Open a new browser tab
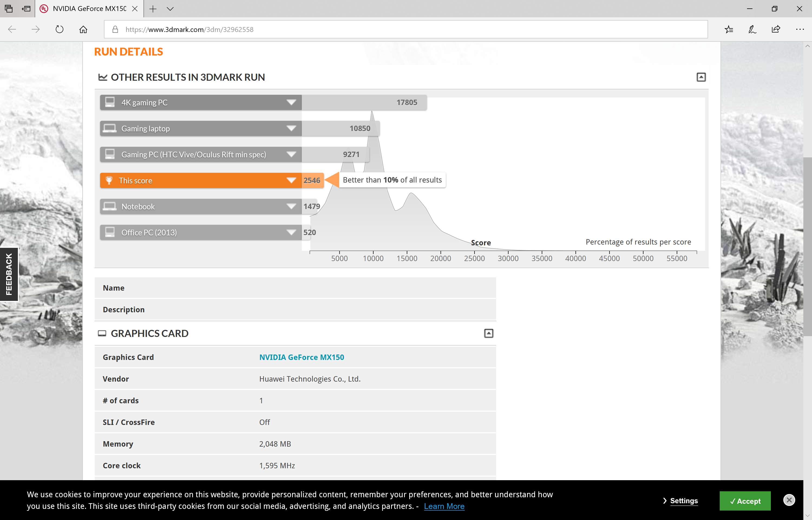This screenshot has height=520, width=812. tap(153, 9)
